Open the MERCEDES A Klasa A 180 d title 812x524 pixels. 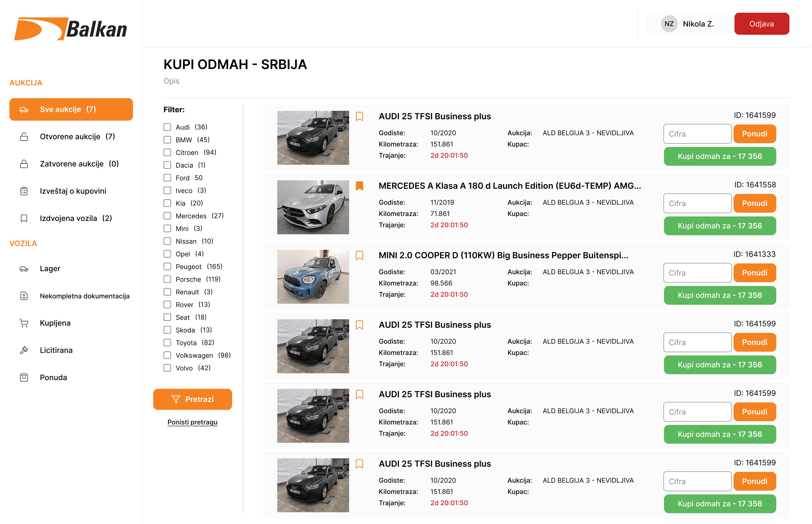coord(510,186)
